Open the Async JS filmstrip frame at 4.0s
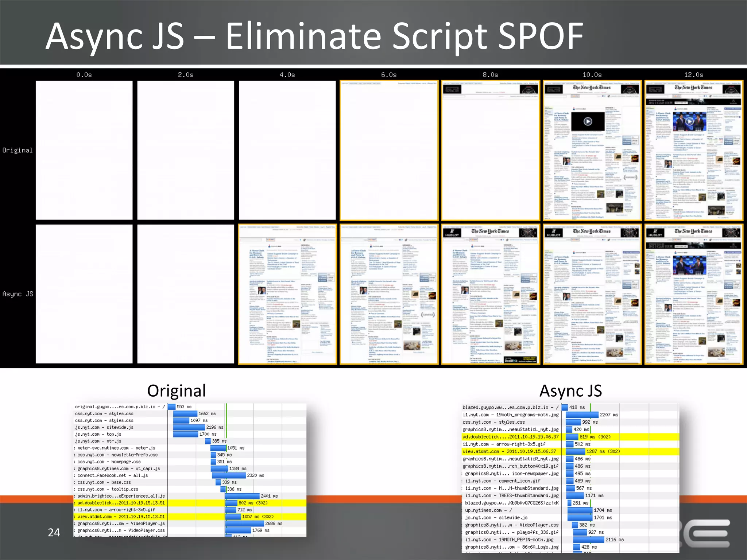The height and width of the screenshot is (560, 747). 287,294
